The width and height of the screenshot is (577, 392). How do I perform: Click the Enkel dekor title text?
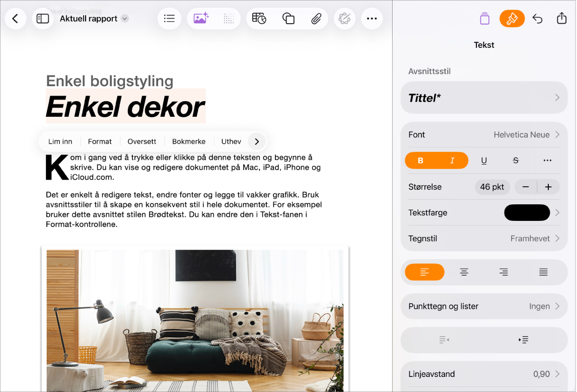(125, 107)
